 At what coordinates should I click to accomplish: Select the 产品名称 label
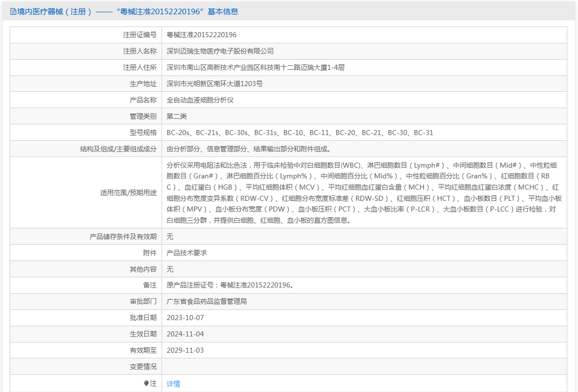(143, 100)
